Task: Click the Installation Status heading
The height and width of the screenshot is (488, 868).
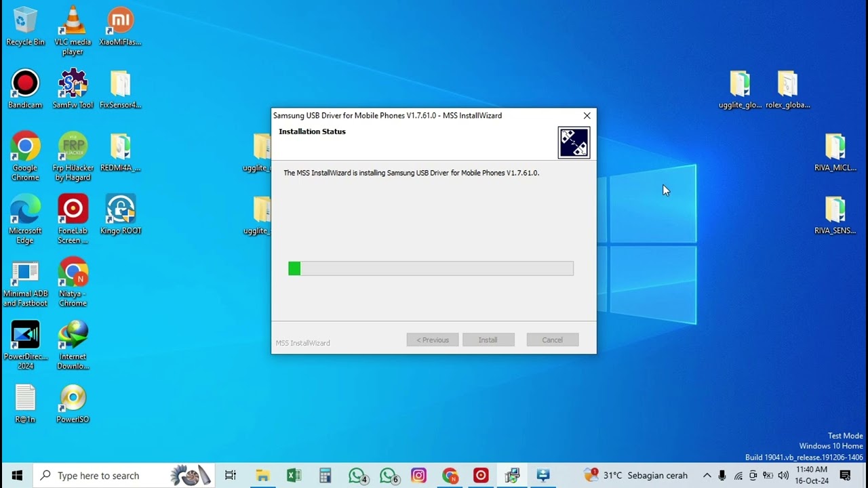Action: pyautogui.click(x=312, y=131)
